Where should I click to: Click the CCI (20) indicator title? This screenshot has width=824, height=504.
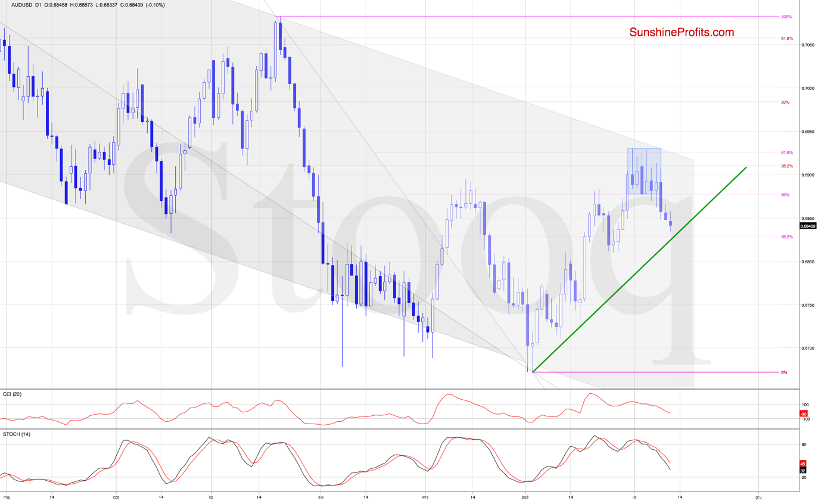point(13,394)
